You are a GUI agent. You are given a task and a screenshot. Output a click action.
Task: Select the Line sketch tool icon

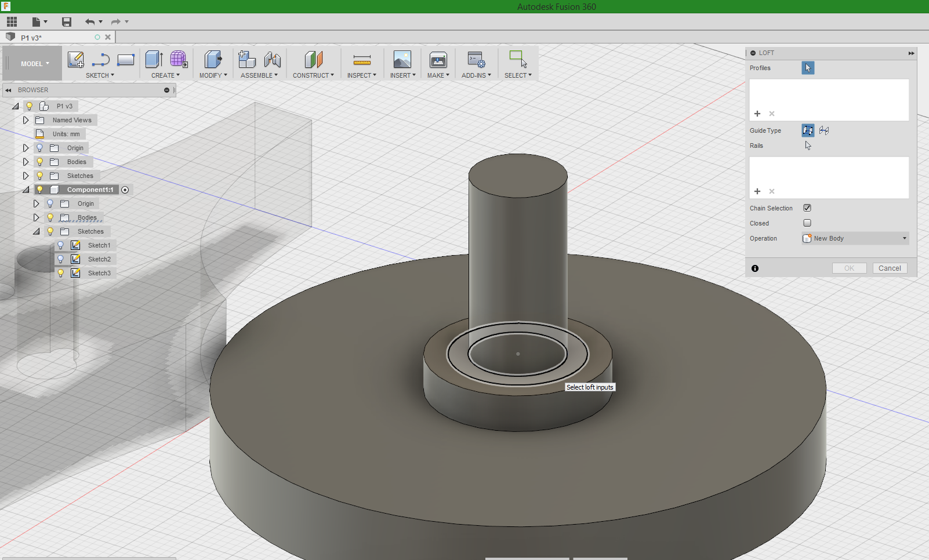pyautogui.click(x=101, y=60)
